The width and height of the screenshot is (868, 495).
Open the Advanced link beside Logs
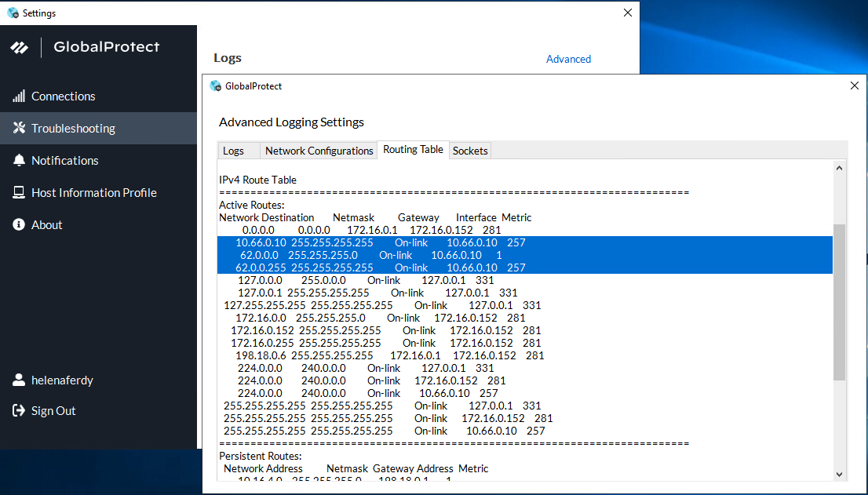(568, 59)
